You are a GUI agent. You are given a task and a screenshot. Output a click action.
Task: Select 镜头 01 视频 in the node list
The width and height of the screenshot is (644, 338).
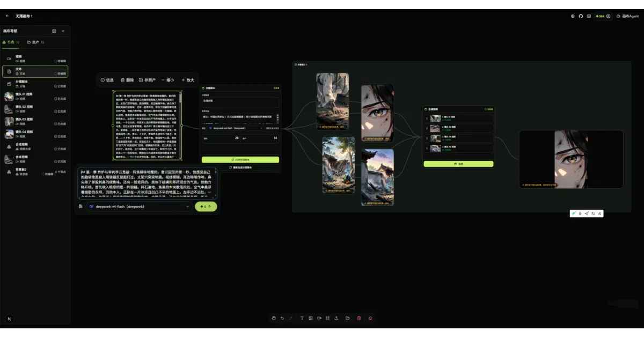tap(35, 97)
